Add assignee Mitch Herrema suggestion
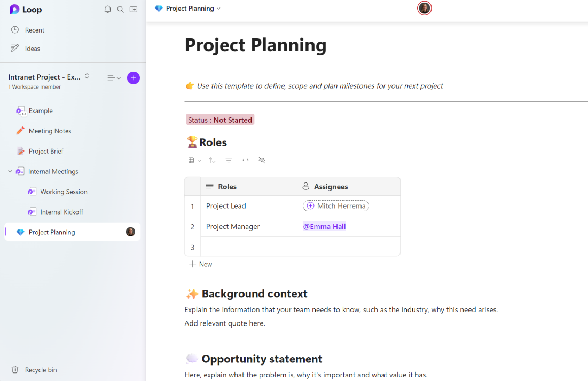The image size is (588, 381). pos(336,206)
